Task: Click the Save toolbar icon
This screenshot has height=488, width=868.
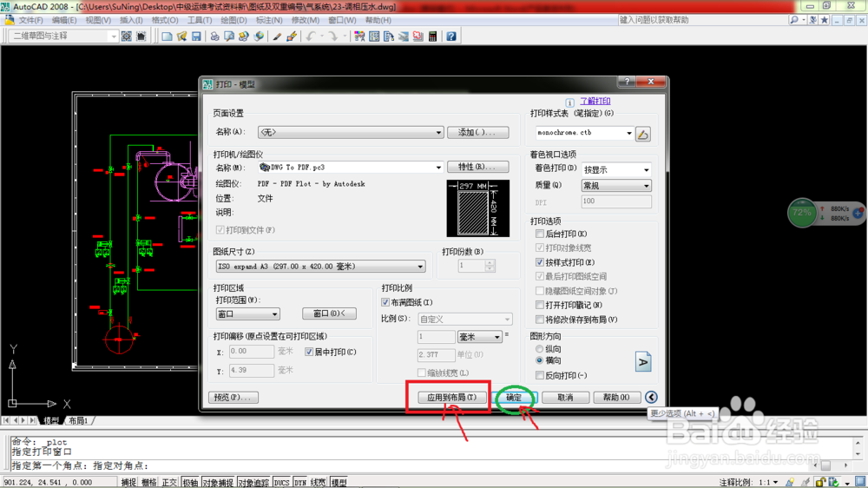Action: [x=196, y=36]
